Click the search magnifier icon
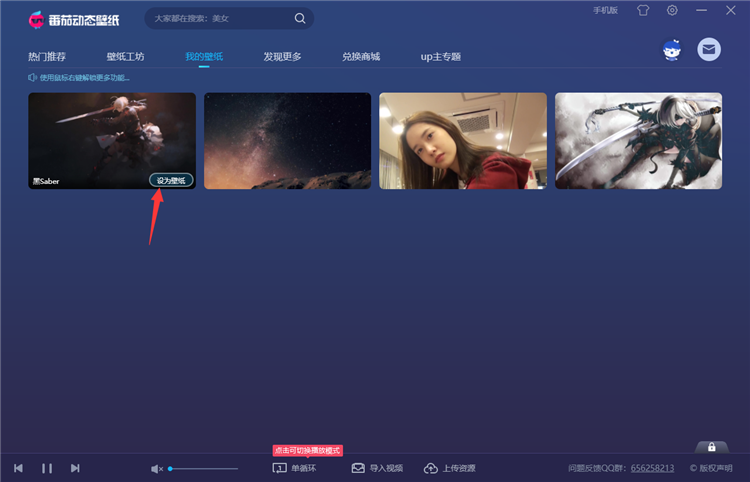The height and width of the screenshot is (482, 750). click(x=300, y=18)
